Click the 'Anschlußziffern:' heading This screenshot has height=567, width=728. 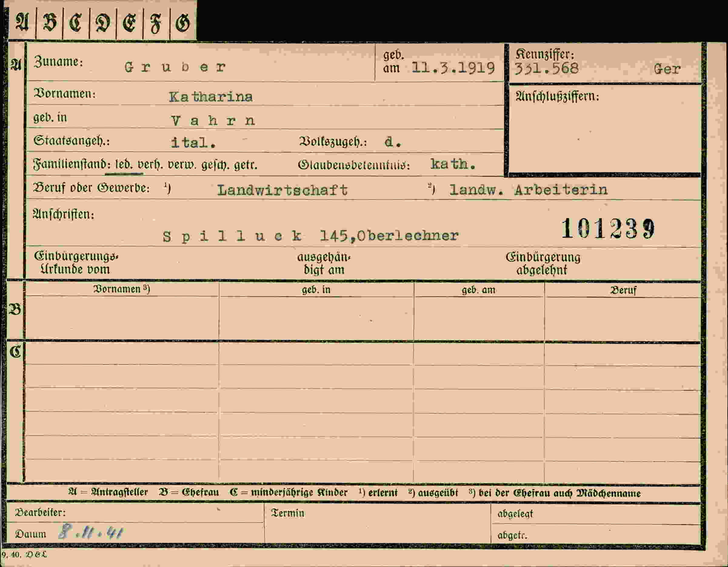coord(557,97)
